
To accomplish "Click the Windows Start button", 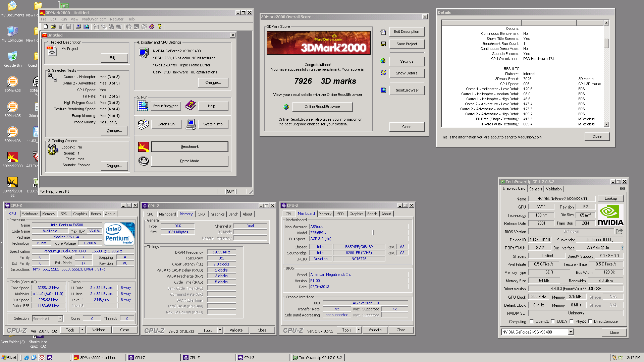I will pyautogui.click(x=9, y=358).
